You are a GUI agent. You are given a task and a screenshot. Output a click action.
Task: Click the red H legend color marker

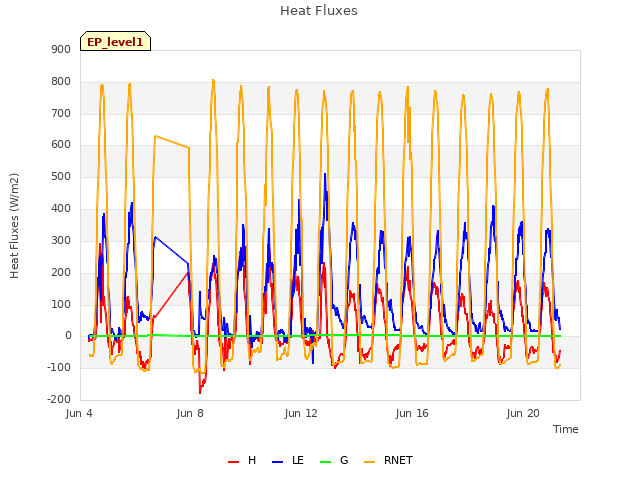point(233,462)
